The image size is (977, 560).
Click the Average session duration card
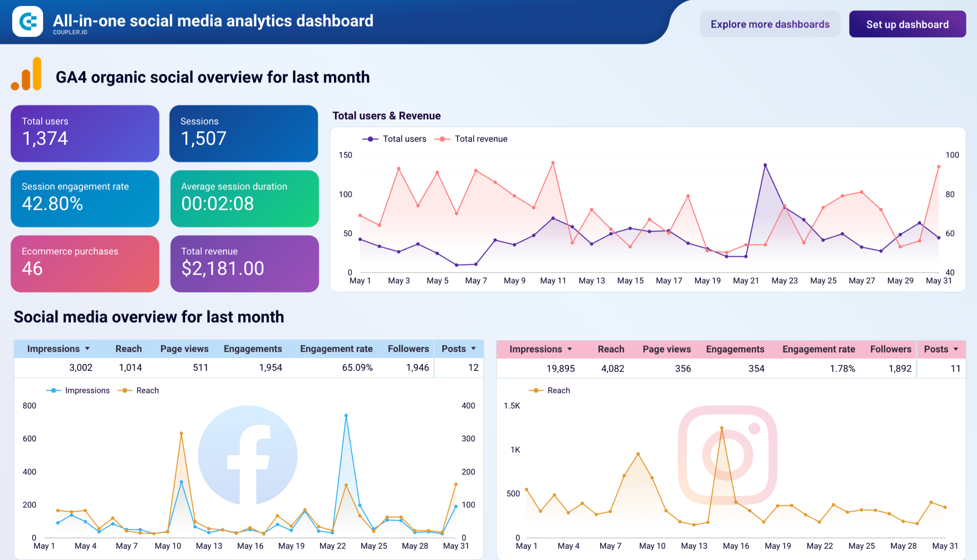point(244,198)
